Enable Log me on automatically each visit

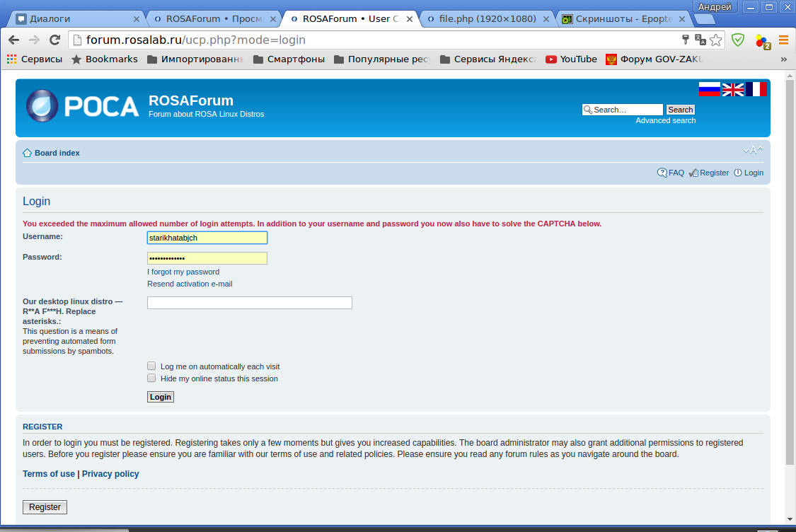click(151, 366)
